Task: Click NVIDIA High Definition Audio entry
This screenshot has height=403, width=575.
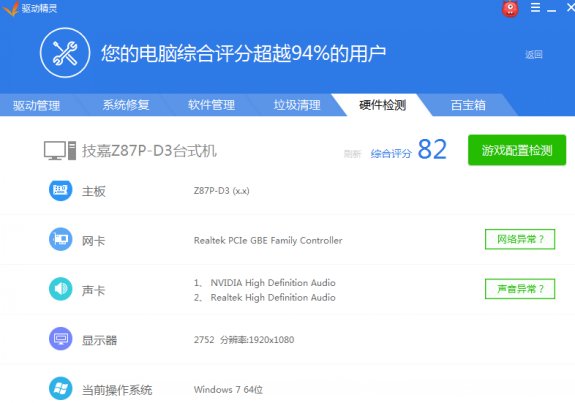Action: click(x=273, y=283)
